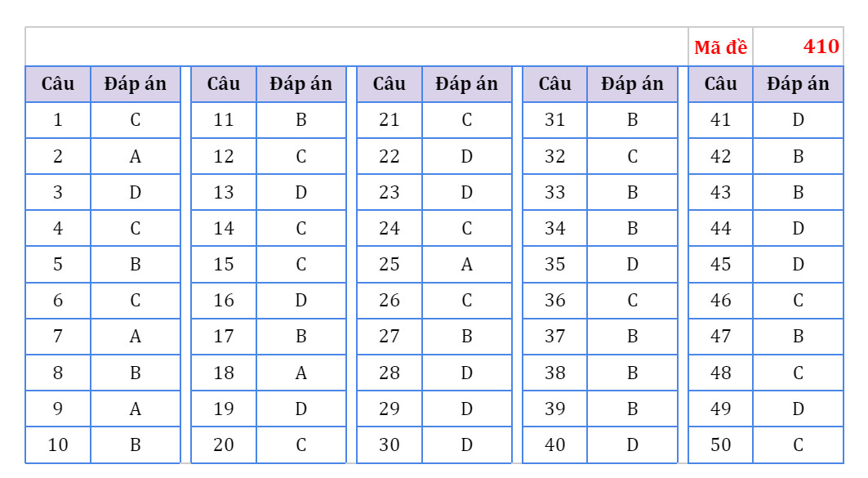Click the last 'Đáp án' column header
The image size is (868, 478).
tap(799, 83)
